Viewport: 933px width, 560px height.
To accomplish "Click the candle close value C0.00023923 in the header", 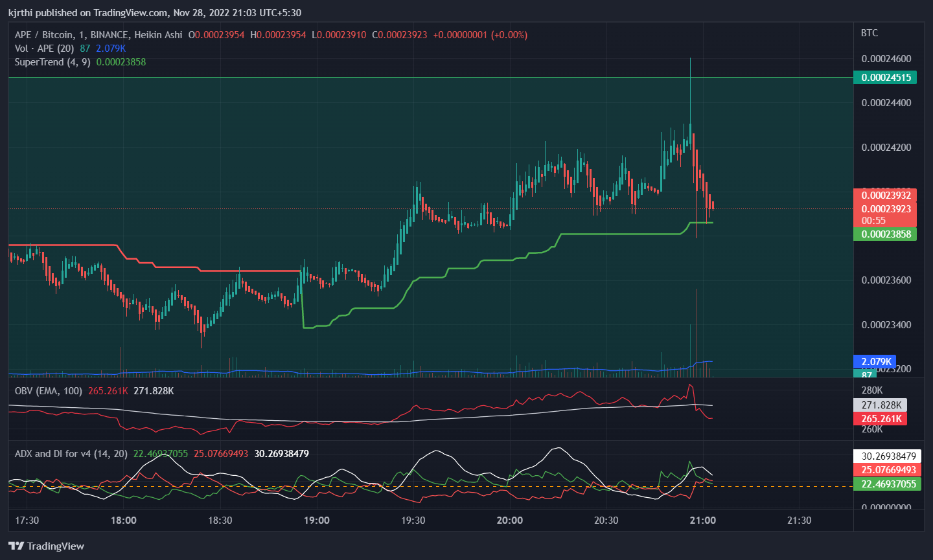I will click(400, 35).
